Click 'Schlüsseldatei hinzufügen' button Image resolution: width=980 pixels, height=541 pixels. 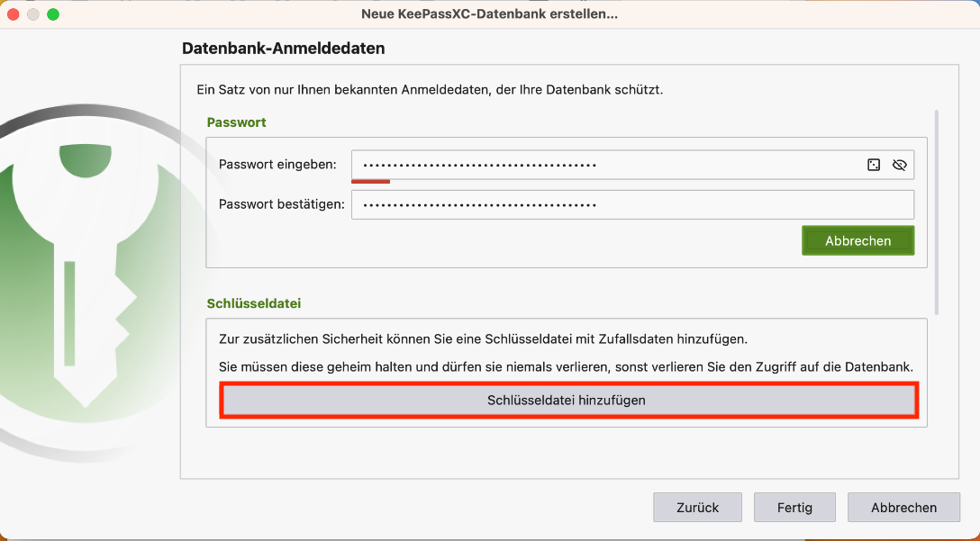[567, 400]
